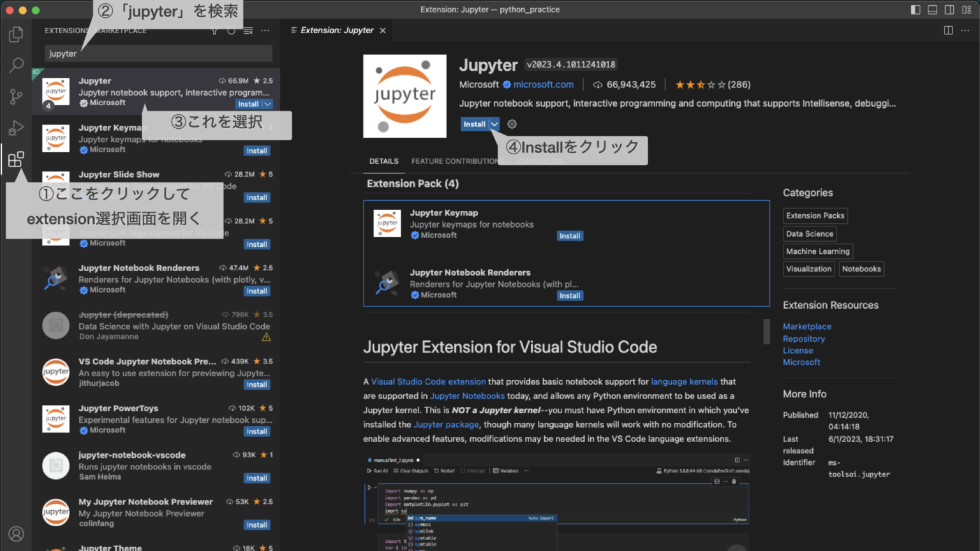Open the Extensions icon in activity bar
980x551 pixels.
point(16,159)
